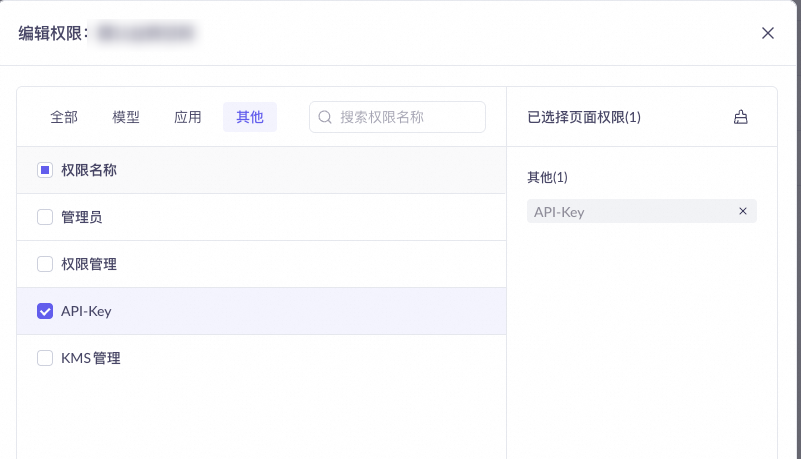Click the KMS 管理 row label
Viewport: 801px width, 459px height.
pos(91,358)
